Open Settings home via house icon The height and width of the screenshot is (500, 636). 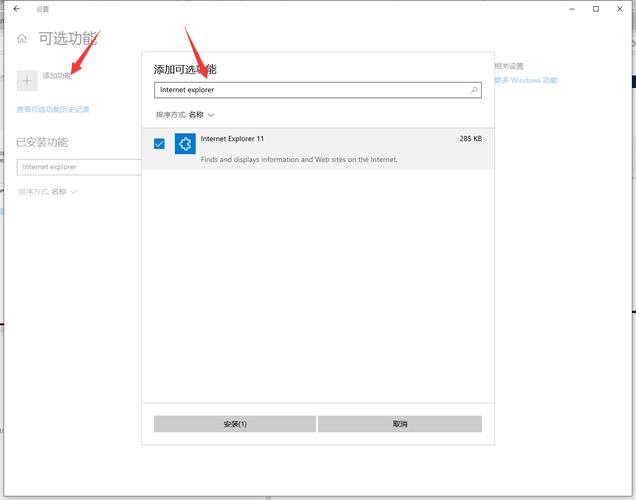(x=22, y=39)
